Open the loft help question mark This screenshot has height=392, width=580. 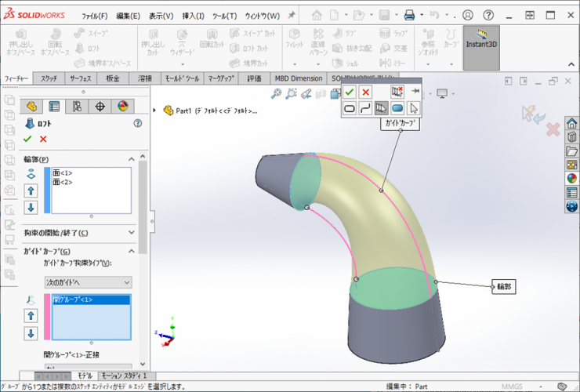tap(138, 123)
